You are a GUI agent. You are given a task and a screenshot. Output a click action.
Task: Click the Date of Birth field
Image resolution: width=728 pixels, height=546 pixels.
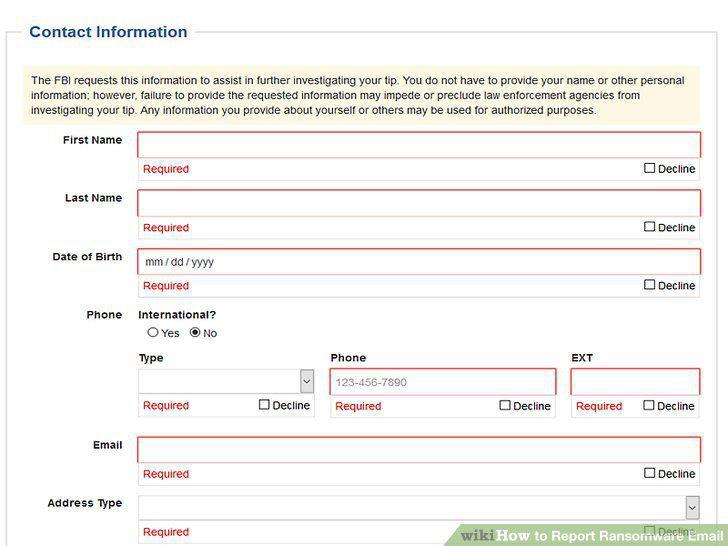click(419, 261)
